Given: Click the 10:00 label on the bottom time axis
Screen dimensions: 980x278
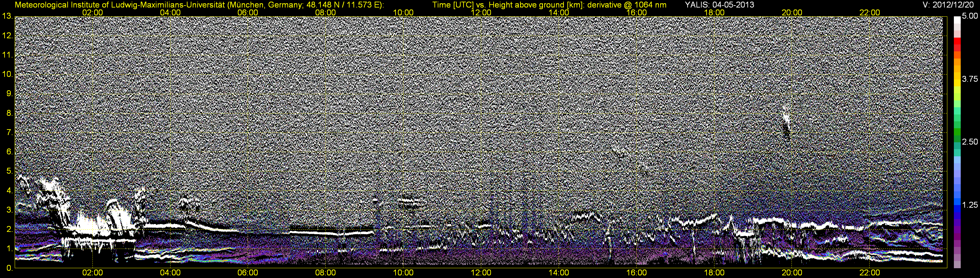Looking at the screenshot, I should pos(403,273).
